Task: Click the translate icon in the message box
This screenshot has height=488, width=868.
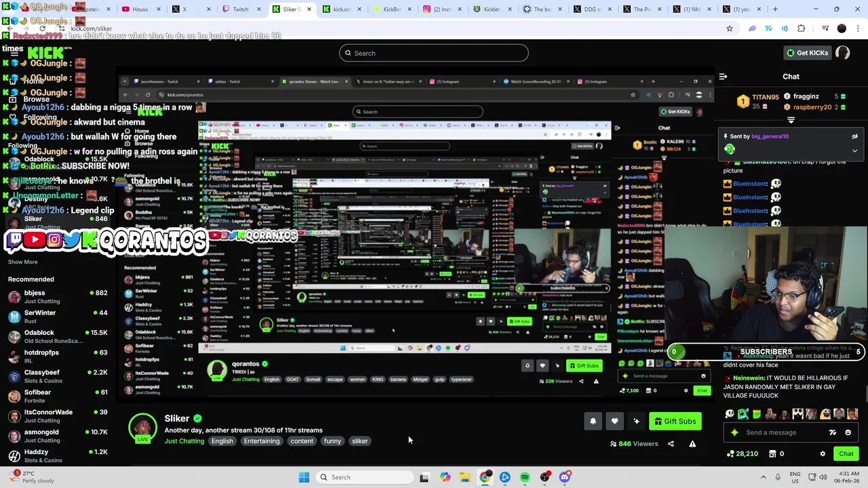Action: 832,432
